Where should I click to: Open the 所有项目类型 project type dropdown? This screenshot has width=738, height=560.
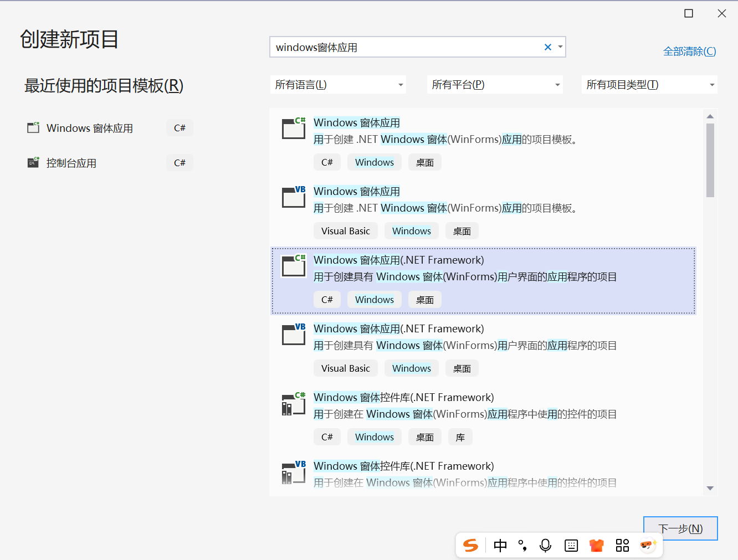[649, 85]
